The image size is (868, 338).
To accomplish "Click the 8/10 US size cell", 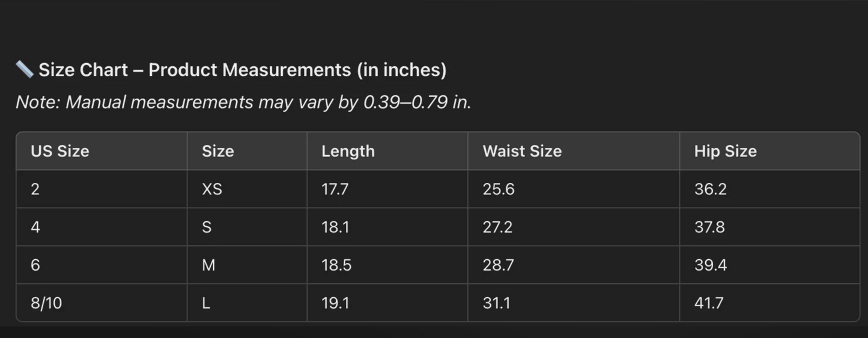I will [46, 303].
